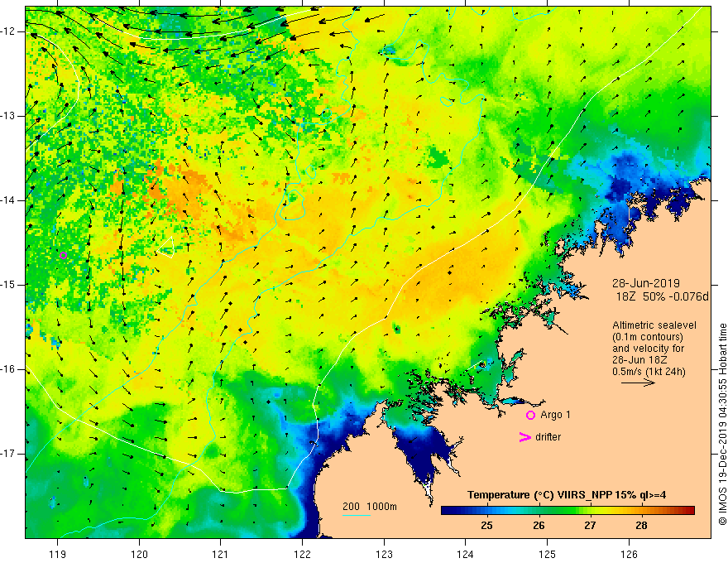Viewport: 728px width, 563px height.
Task: Click the '124' longitude axis label
Action: click(x=466, y=554)
